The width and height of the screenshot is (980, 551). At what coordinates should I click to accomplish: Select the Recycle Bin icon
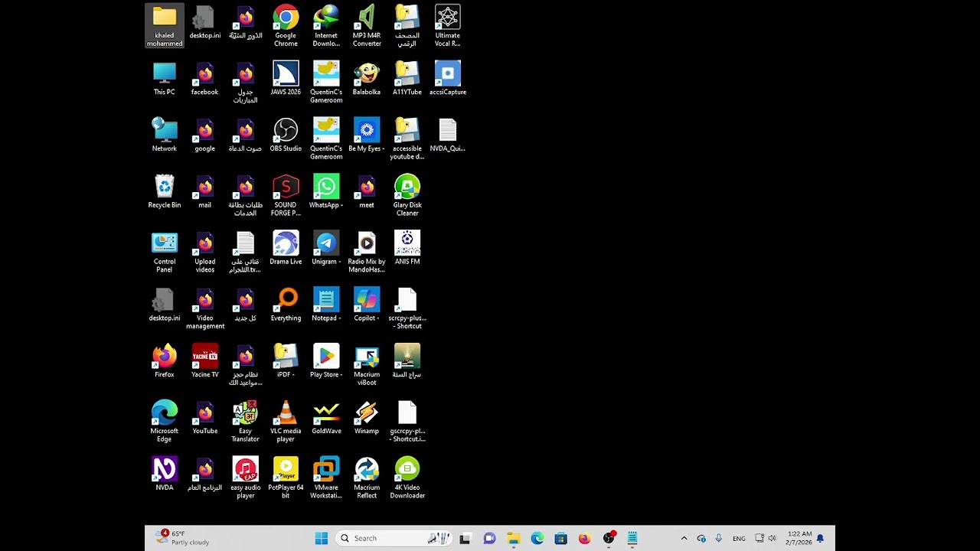click(x=165, y=192)
